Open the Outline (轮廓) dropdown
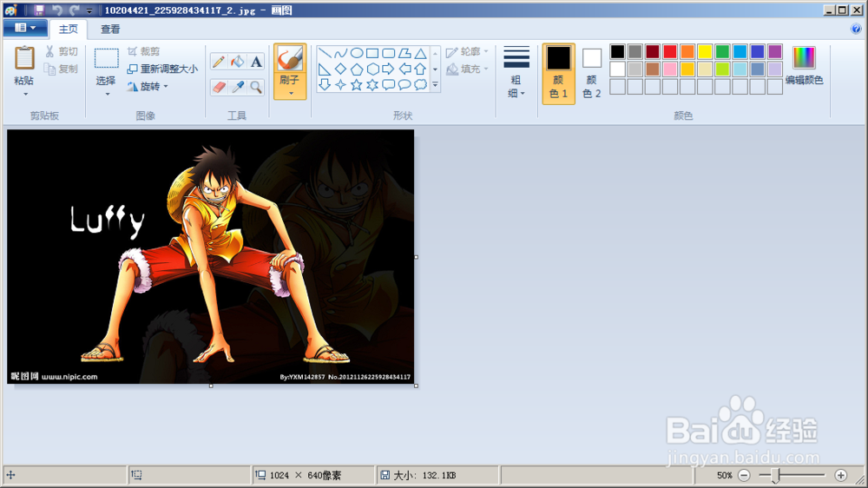Screen dimensions: 868x488 [x=468, y=51]
